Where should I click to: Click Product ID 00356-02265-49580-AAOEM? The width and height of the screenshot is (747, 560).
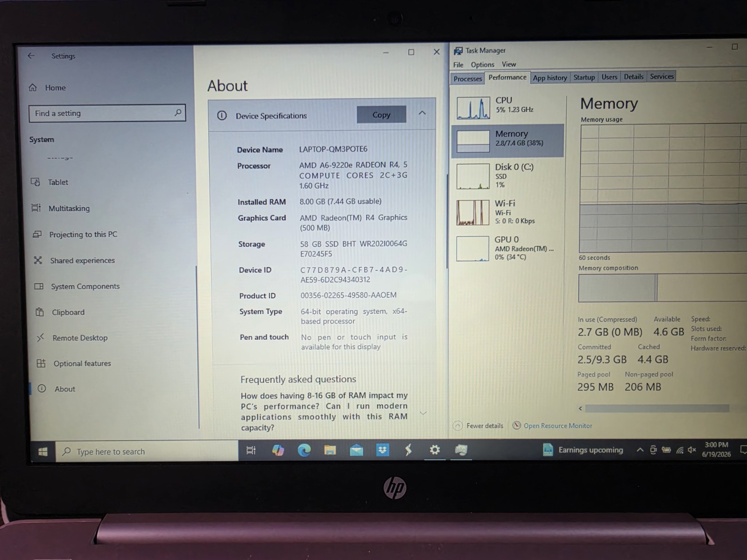tap(349, 295)
